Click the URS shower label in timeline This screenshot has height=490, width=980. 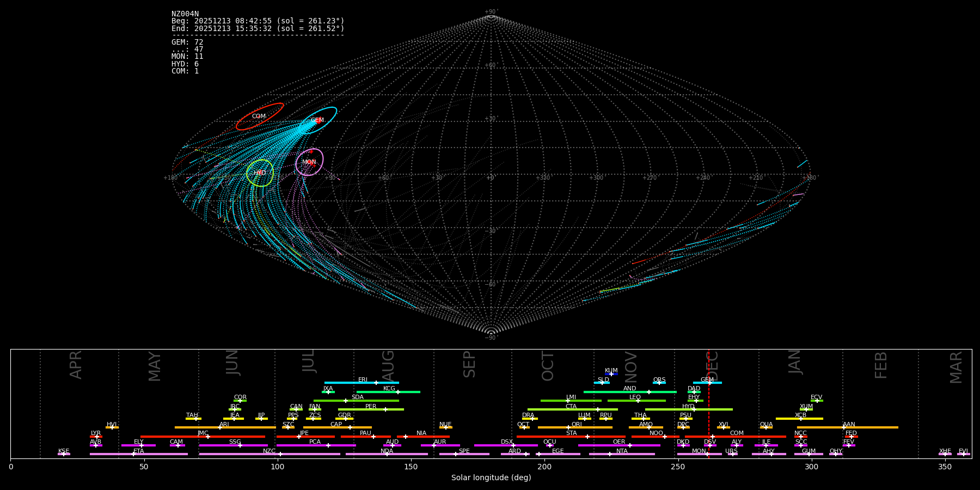pyautogui.click(x=732, y=451)
